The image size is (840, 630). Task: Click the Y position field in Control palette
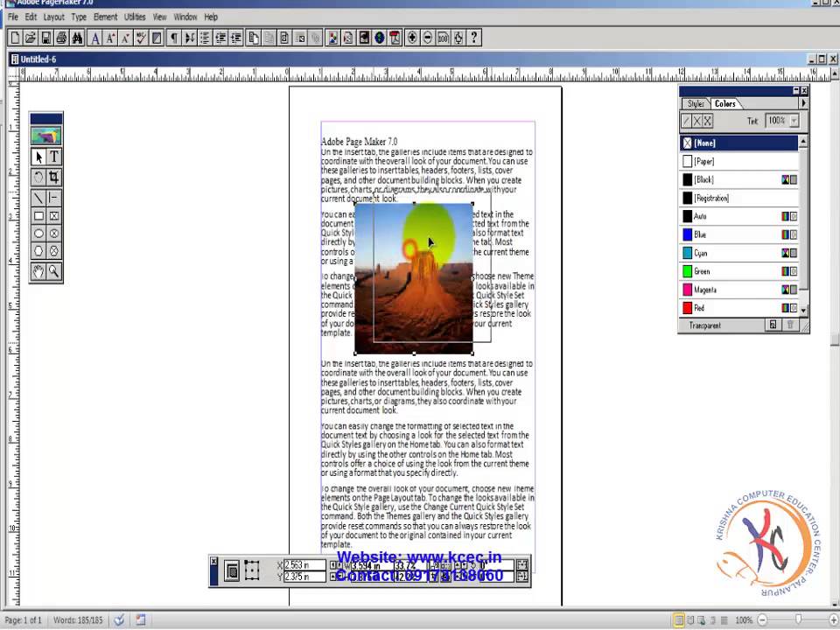304,577
